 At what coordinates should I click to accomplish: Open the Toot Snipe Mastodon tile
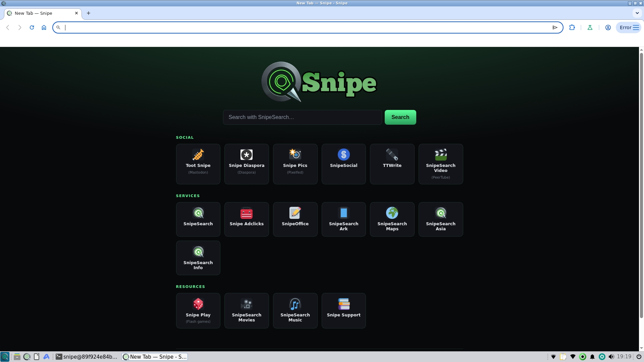tap(198, 164)
